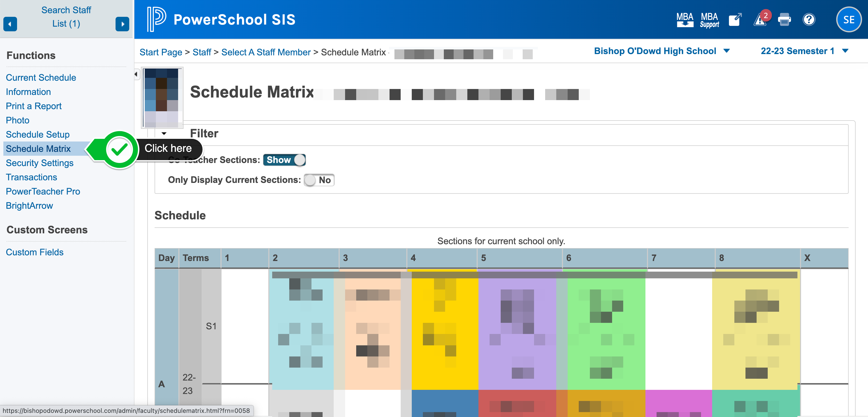Click period 6 column header
This screenshot has width=868, height=417.
click(x=605, y=258)
